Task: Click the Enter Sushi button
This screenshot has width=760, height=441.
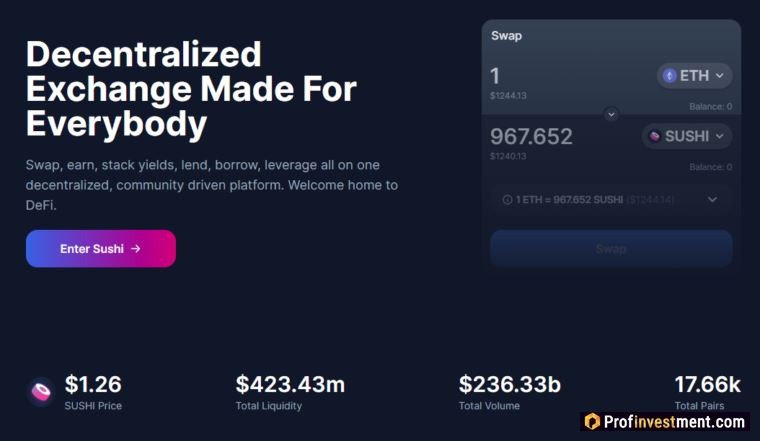Action: (x=101, y=249)
